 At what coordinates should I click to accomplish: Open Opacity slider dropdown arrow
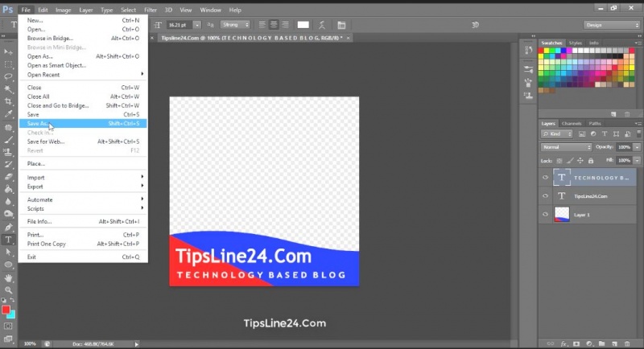pyautogui.click(x=637, y=147)
